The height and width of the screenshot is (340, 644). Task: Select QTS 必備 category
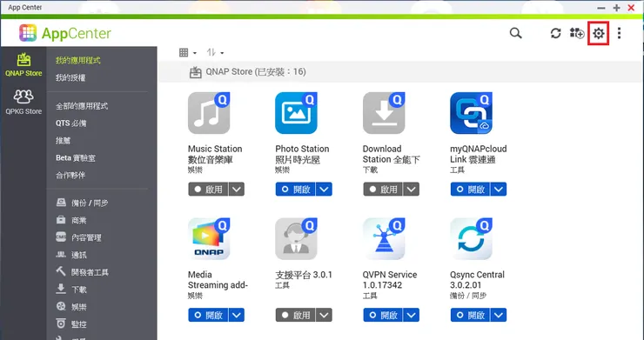pyautogui.click(x=71, y=123)
